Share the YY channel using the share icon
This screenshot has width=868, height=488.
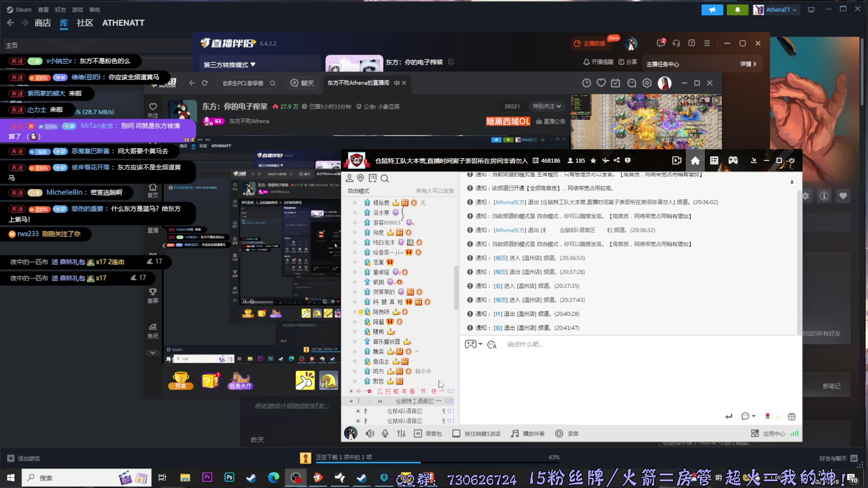pos(617,160)
